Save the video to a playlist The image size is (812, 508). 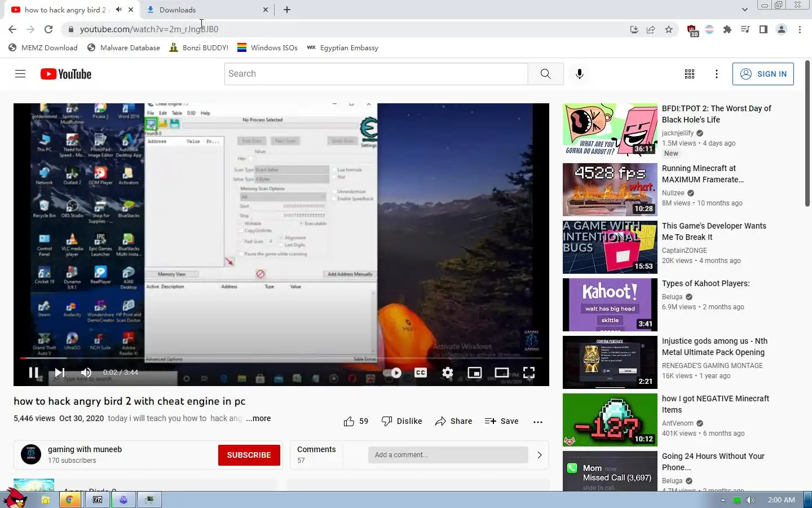pos(502,421)
